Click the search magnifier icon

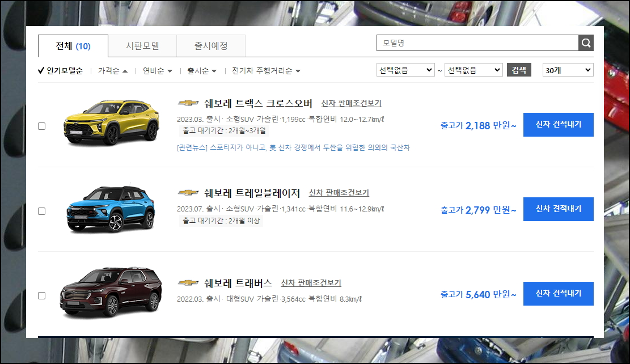point(586,43)
